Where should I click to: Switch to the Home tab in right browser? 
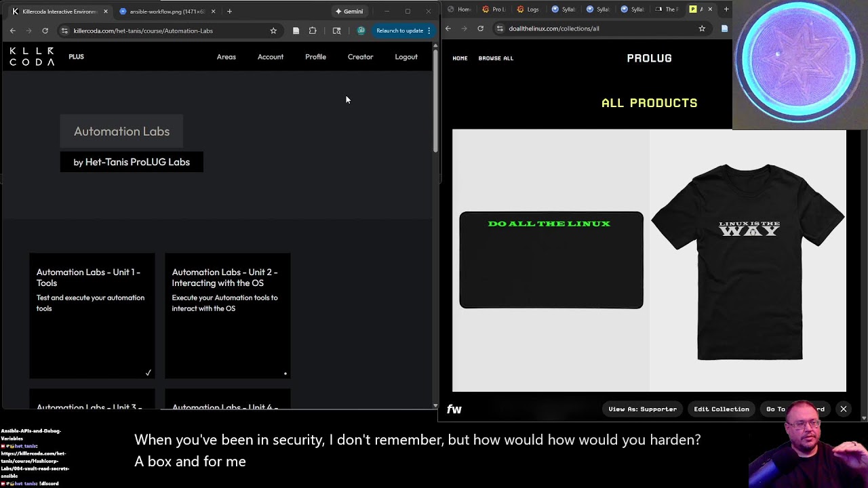click(x=459, y=9)
